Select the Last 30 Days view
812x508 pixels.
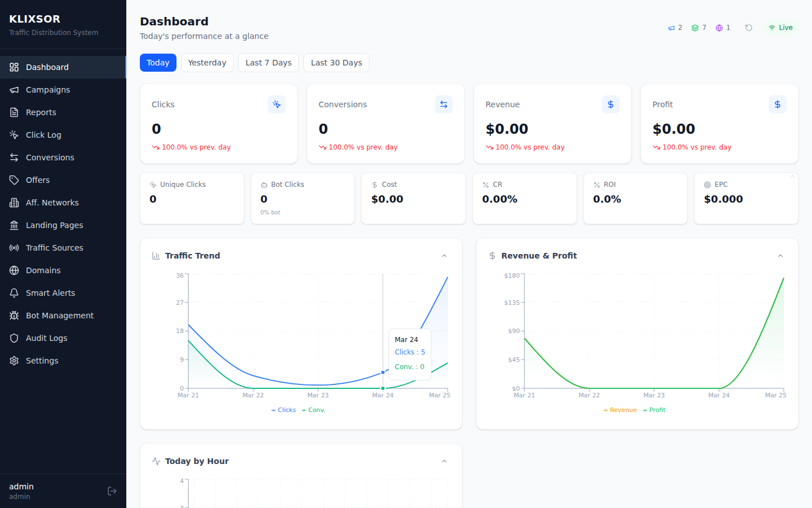click(x=336, y=62)
